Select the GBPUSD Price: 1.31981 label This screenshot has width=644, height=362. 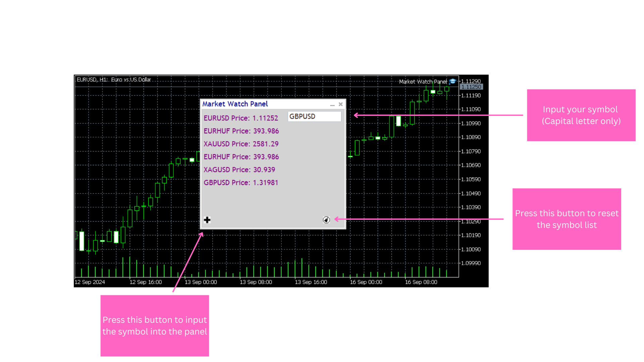coord(240,182)
